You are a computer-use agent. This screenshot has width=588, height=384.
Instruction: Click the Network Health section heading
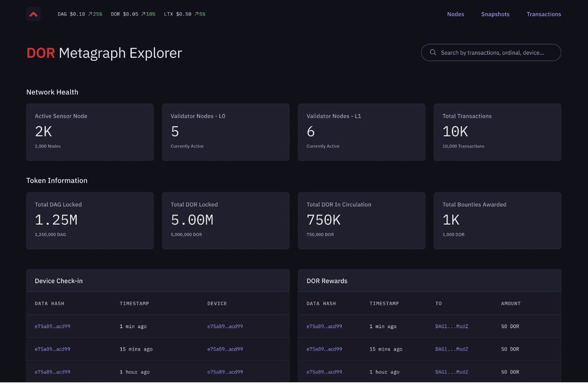52,92
